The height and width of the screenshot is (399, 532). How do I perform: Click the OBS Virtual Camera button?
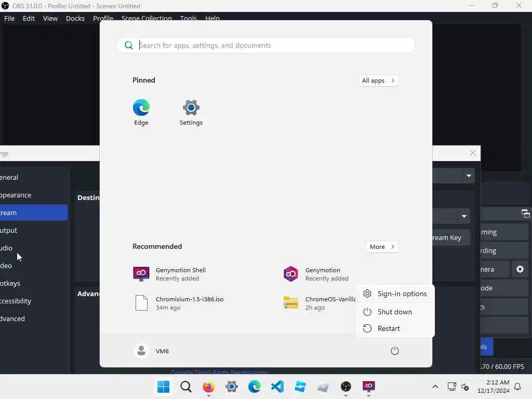(495, 270)
